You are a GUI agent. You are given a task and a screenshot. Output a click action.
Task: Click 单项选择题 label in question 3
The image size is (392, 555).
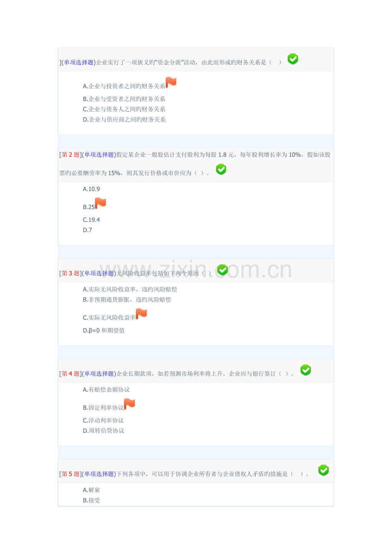point(99,273)
